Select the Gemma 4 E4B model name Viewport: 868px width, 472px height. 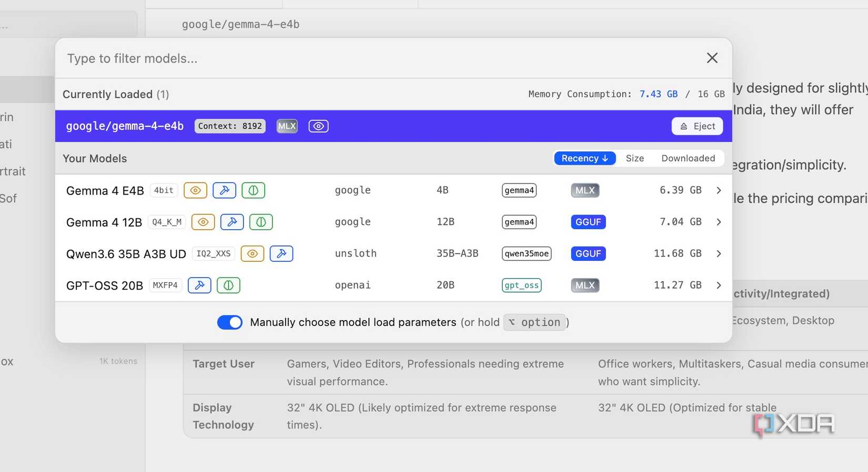coord(105,191)
